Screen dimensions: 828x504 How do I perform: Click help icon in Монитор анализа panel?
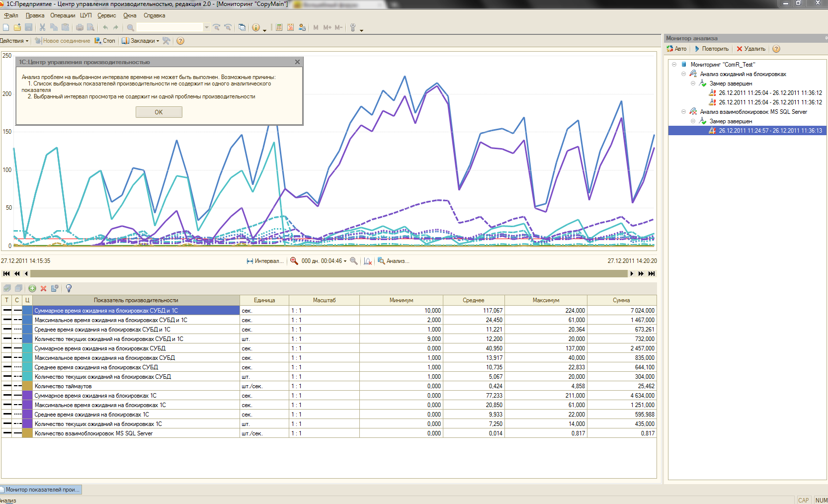click(x=776, y=49)
